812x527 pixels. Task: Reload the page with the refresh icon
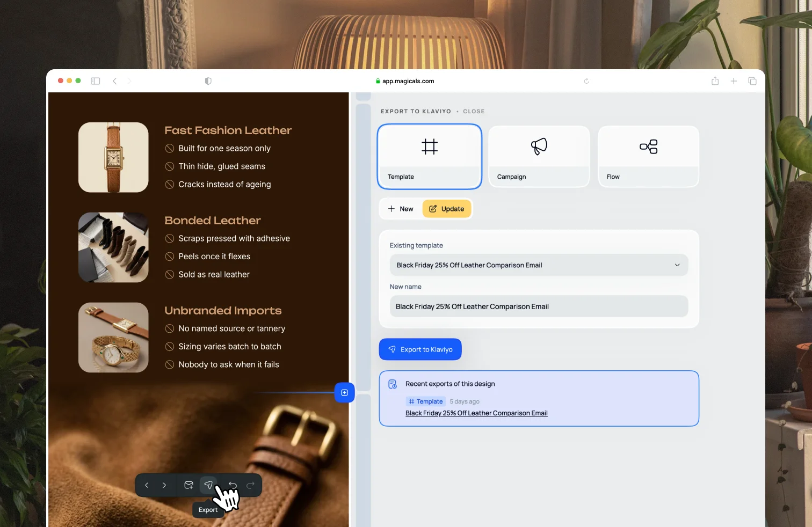586,81
